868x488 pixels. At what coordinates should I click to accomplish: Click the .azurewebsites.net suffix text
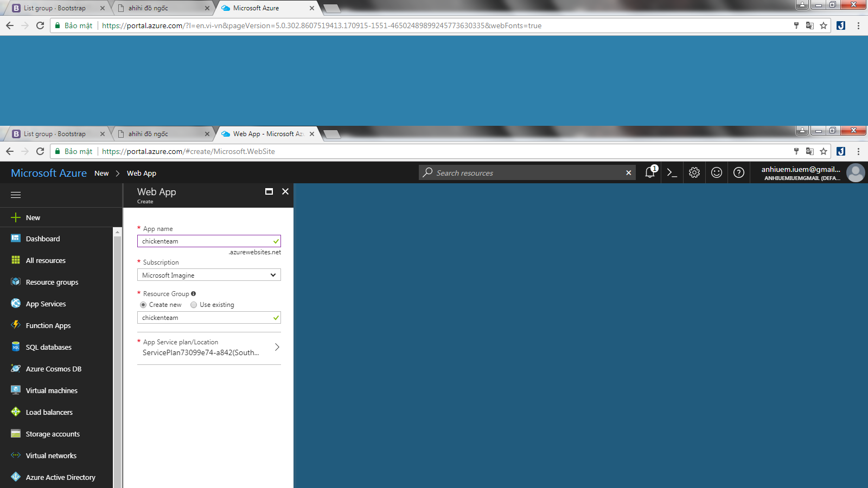point(254,252)
